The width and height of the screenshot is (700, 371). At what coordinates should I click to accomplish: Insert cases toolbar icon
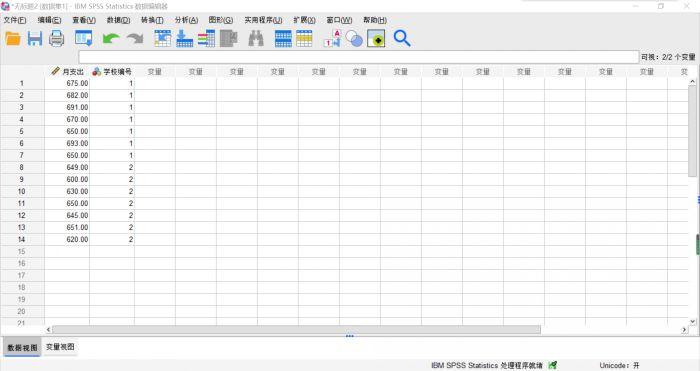[x=283, y=38]
